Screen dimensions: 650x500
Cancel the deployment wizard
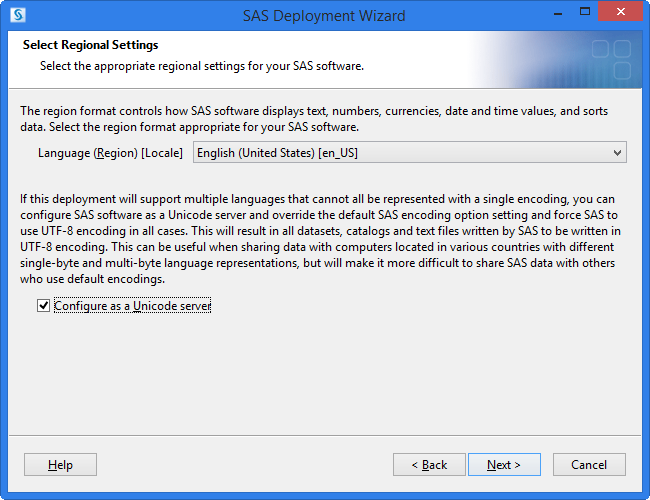589,465
